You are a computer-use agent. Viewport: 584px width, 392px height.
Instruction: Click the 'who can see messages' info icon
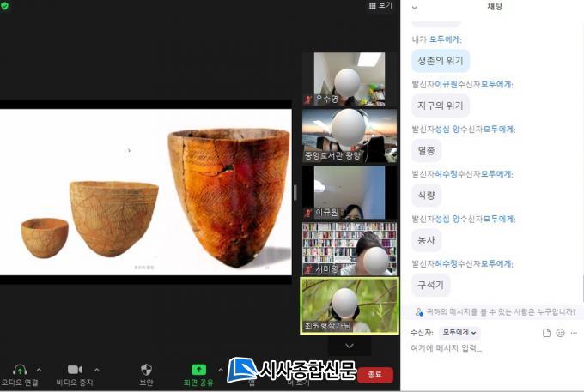pyautogui.click(x=419, y=312)
